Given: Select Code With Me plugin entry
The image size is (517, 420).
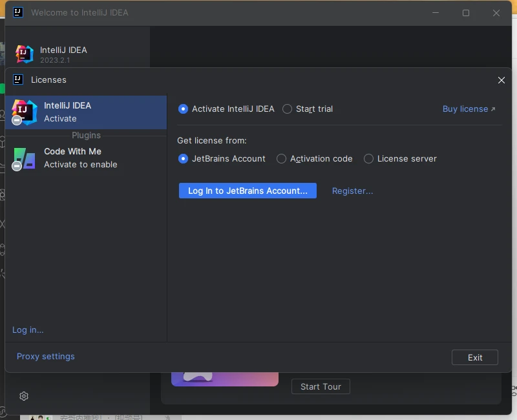Looking at the screenshot, I should 86,158.
